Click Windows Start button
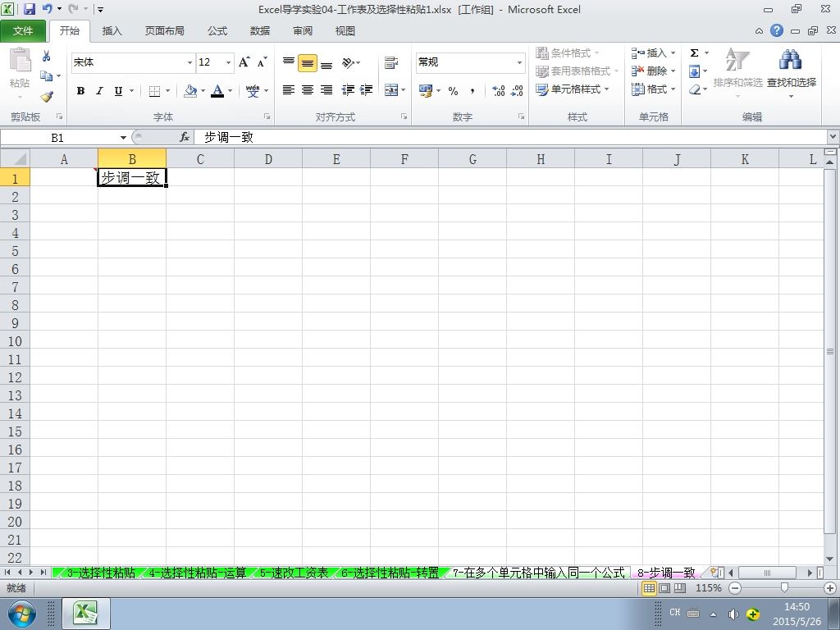840x630 pixels. pos(21,614)
